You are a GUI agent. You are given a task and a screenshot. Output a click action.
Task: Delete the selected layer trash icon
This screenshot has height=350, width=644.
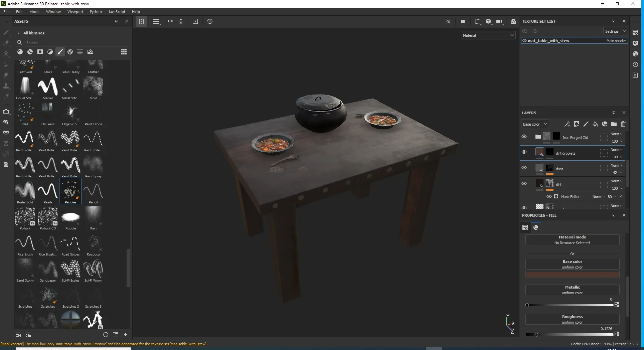tap(623, 124)
